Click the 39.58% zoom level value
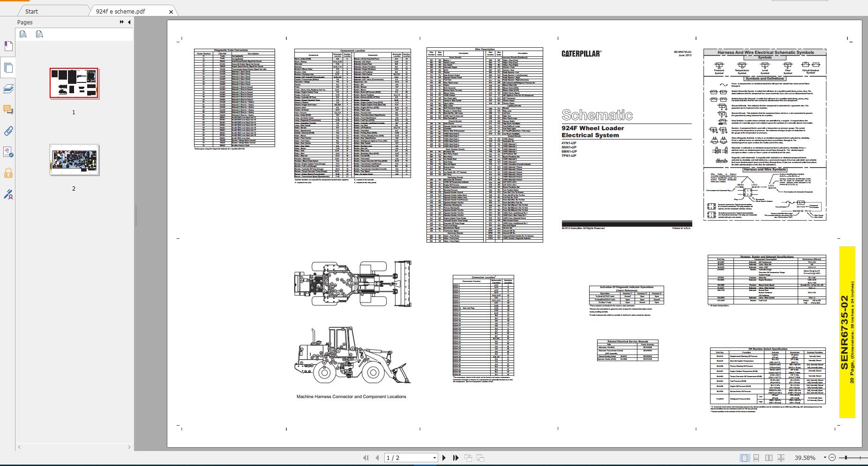 click(x=805, y=458)
